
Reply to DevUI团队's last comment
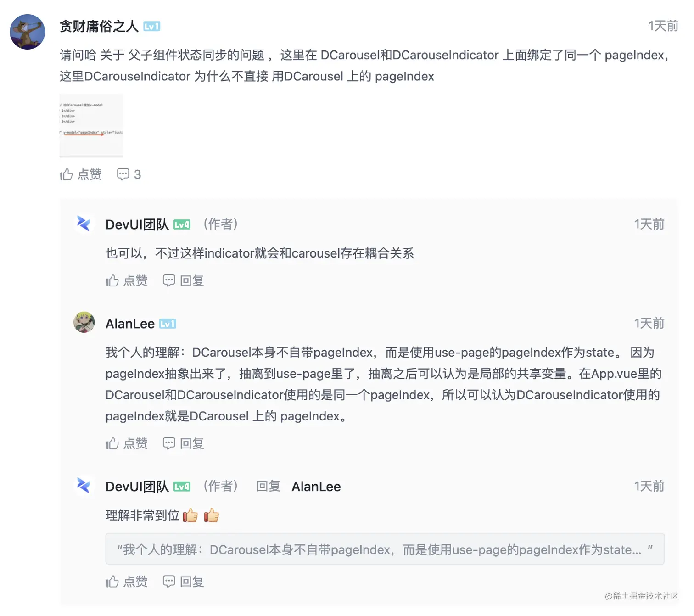click(184, 582)
